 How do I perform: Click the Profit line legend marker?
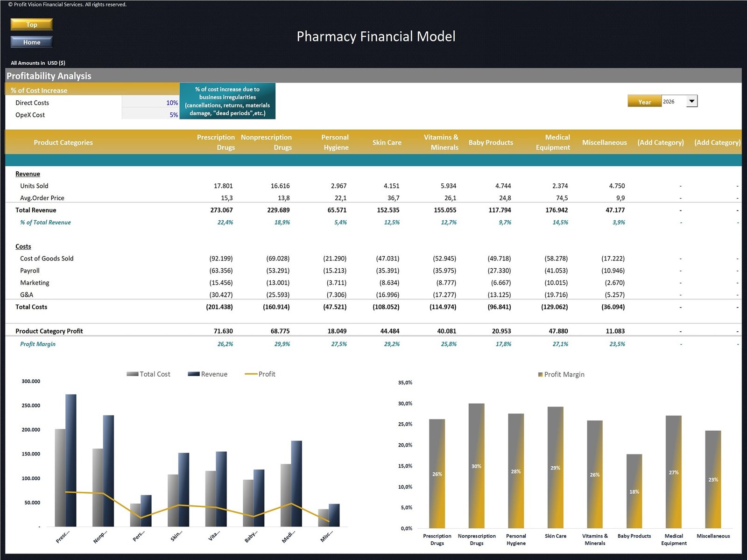(x=251, y=374)
